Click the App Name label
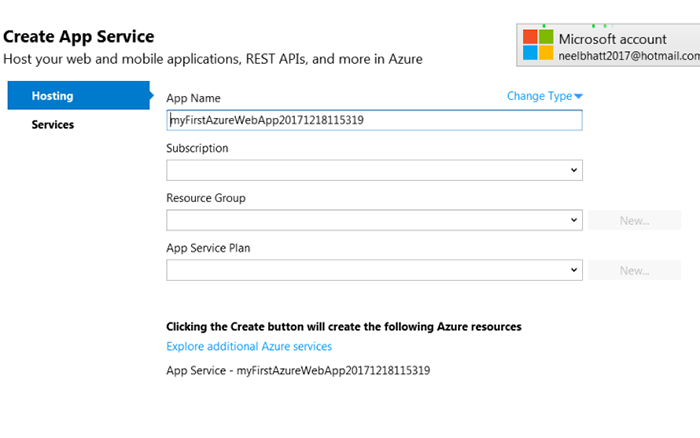Viewport: 700px width, 438px height. click(193, 99)
